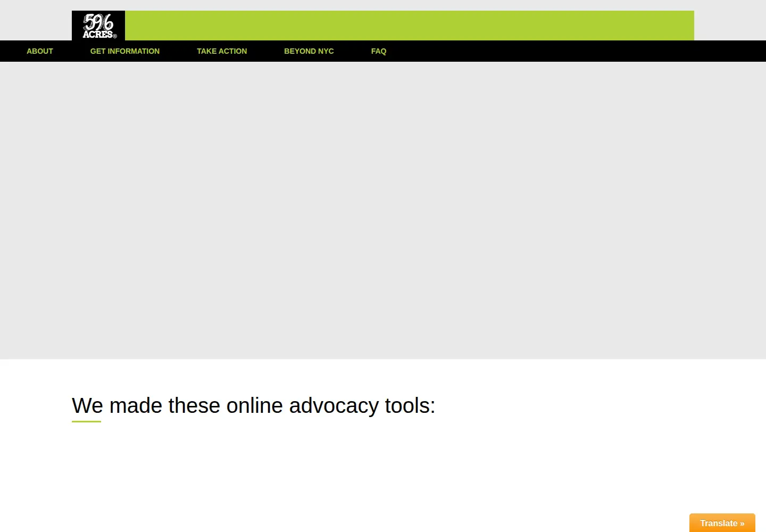766x532 pixels.
Task: Open the Beyond NYC menu
Action: (309, 51)
